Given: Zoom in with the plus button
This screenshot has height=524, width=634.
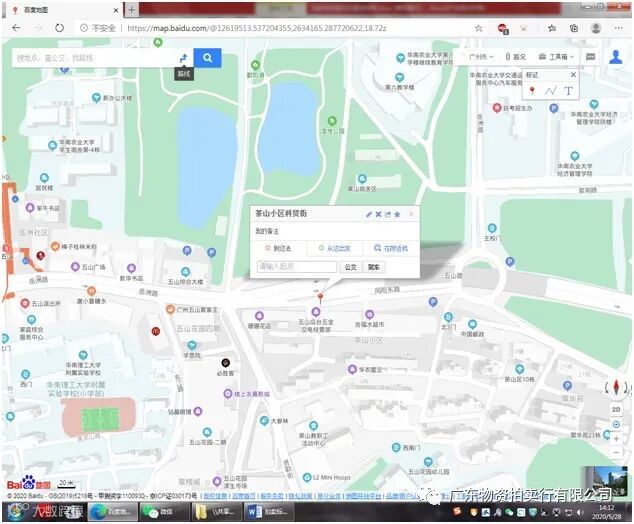Looking at the screenshot, I should point(616,439).
